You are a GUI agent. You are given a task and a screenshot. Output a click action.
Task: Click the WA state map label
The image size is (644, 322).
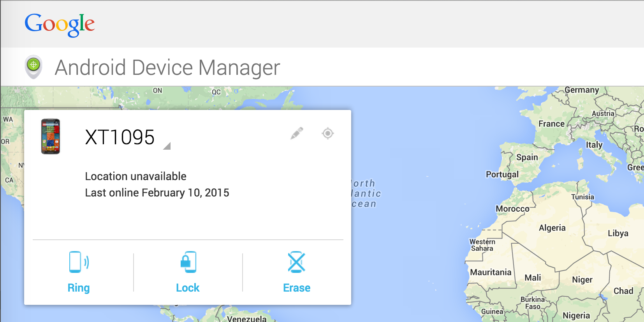click(8, 119)
